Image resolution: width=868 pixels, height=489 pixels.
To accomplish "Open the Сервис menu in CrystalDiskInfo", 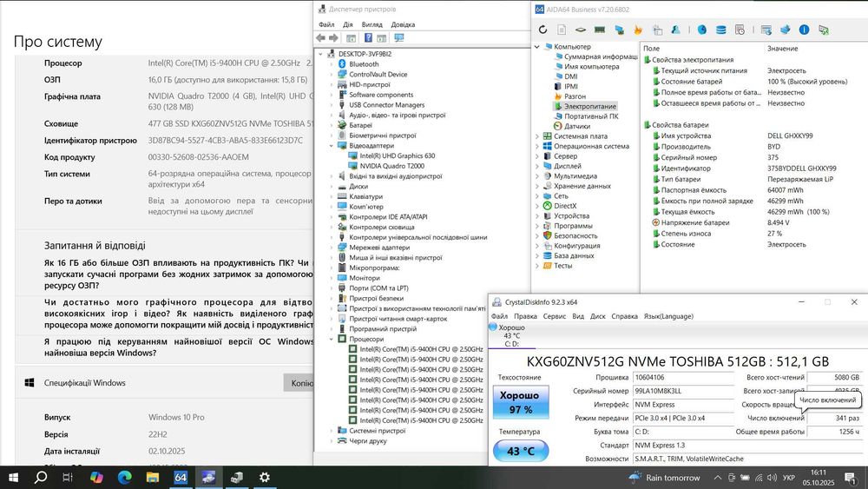I will pyautogui.click(x=554, y=316).
